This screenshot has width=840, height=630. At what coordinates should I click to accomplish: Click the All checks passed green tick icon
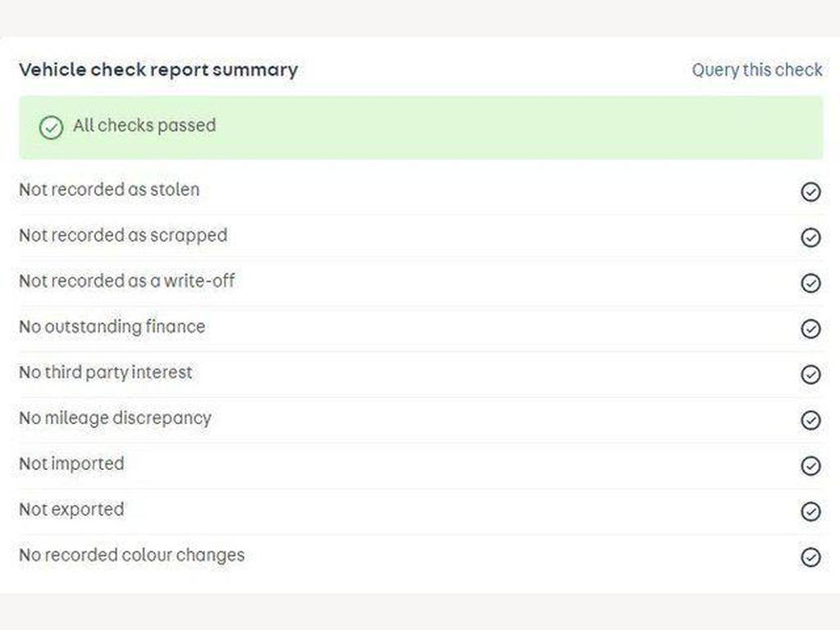pyautogui.click(x=51, y=127)
